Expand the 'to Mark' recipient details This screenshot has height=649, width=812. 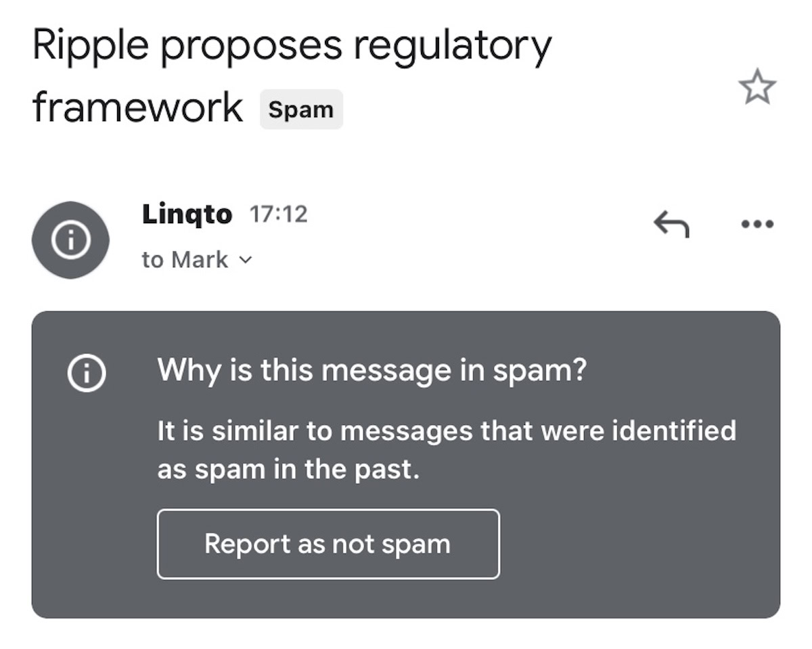196,259
